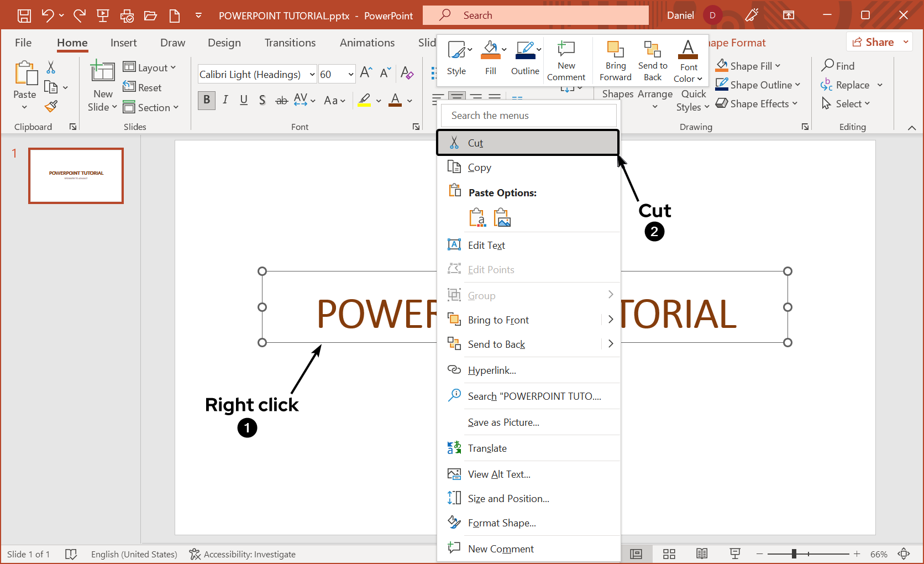The image size is (924, 564).
Task: Toggle Italic formatting
Action: pos(225,100)
